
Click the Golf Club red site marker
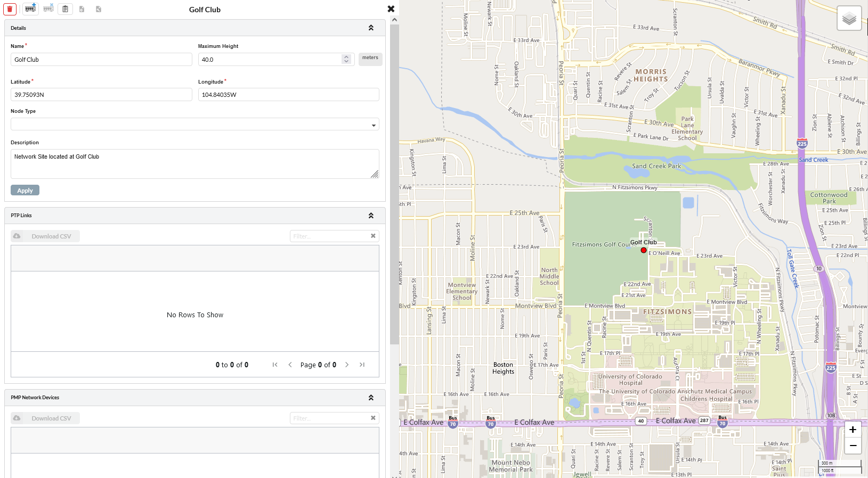644,250
